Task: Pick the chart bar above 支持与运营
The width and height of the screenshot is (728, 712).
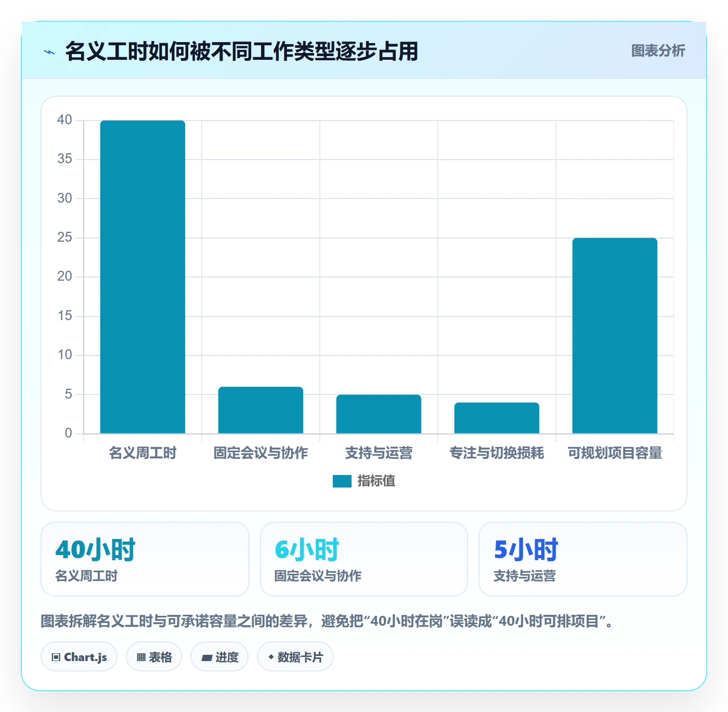Action: tap(379, 414)
